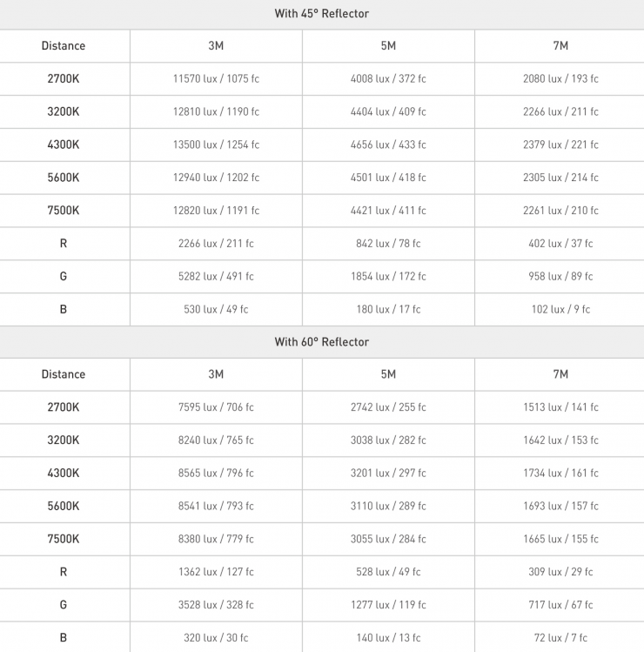
Task: Select the 13500 lux / 1254 fc cell
Action: (216, 145)
